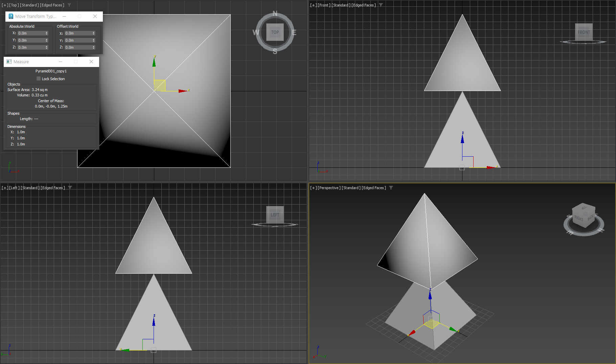This screenshot has width=616, height=364.
Task: Click the FRONT face of the ViewCube
Action: tap(584, 32)
